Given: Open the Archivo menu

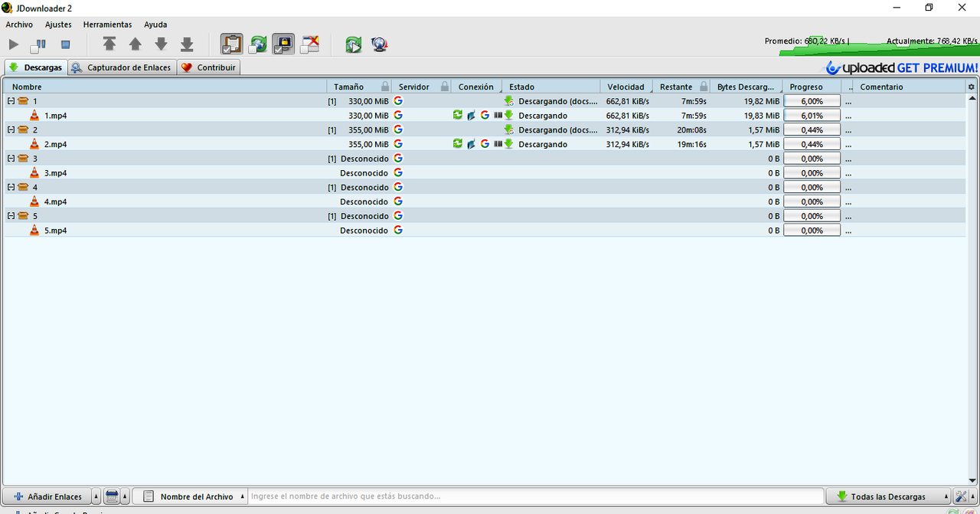Looking at the screenshot, I should [x=19, y=25].
